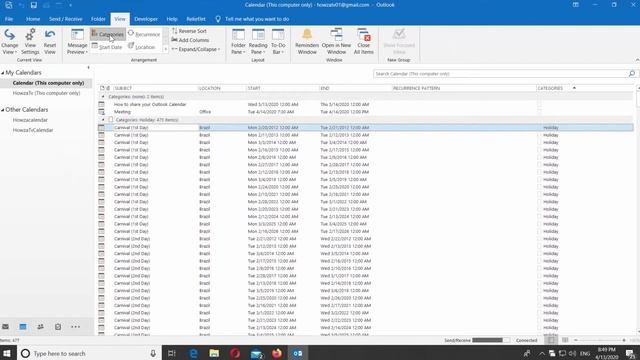Click the Reset View button

(50, 41)
